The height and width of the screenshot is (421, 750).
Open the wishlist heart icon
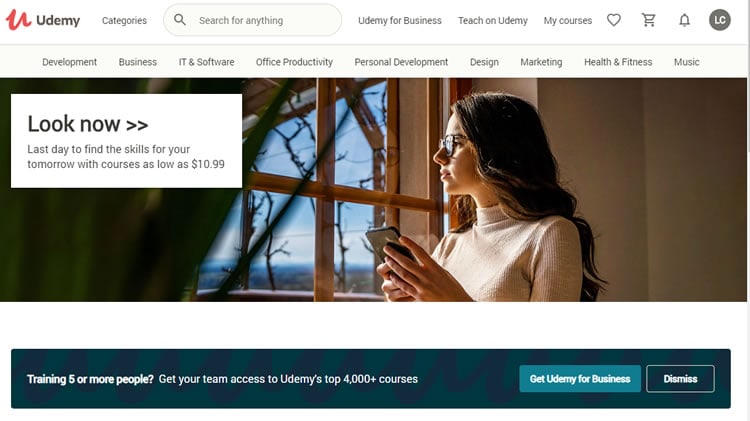pyautogui.click(x=614, y=20)
